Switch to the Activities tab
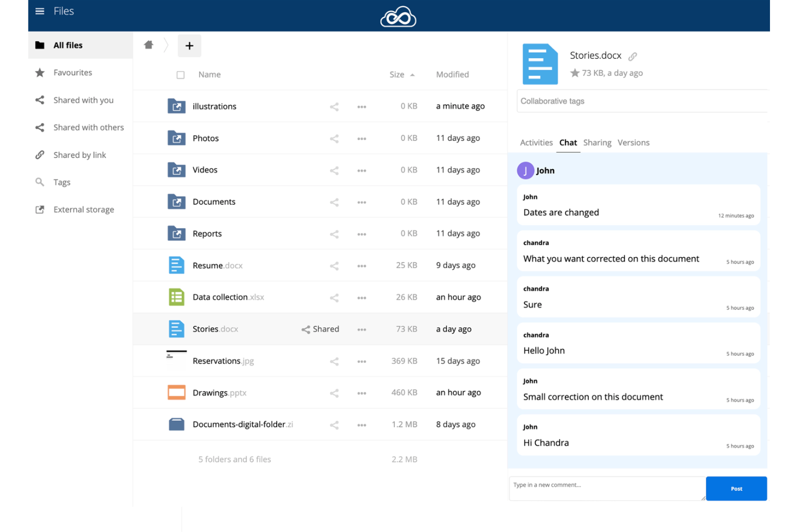798x532 pixels. coord(536,142)
